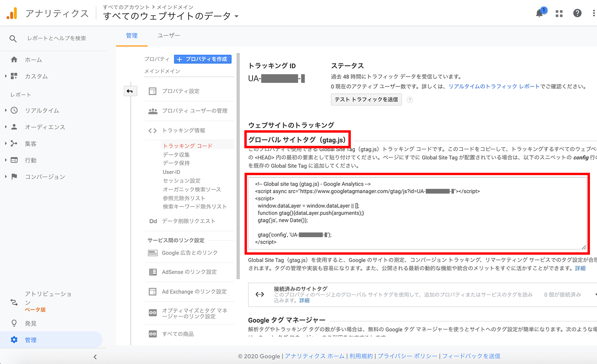Click the textarea resize handle
Image resolution: width=597 pixels, height=364 pixels.
(x=584, y=247)
